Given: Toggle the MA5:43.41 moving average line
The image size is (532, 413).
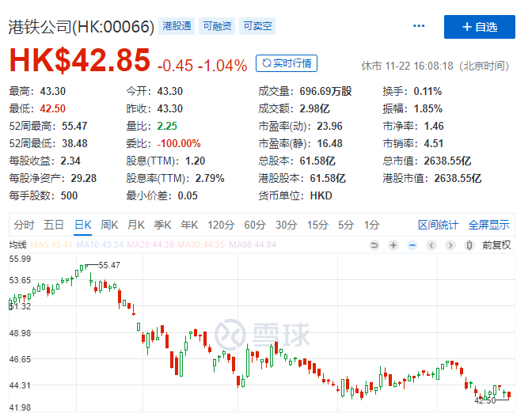Looking at the screenshot, I should click(x=51, y=244).
